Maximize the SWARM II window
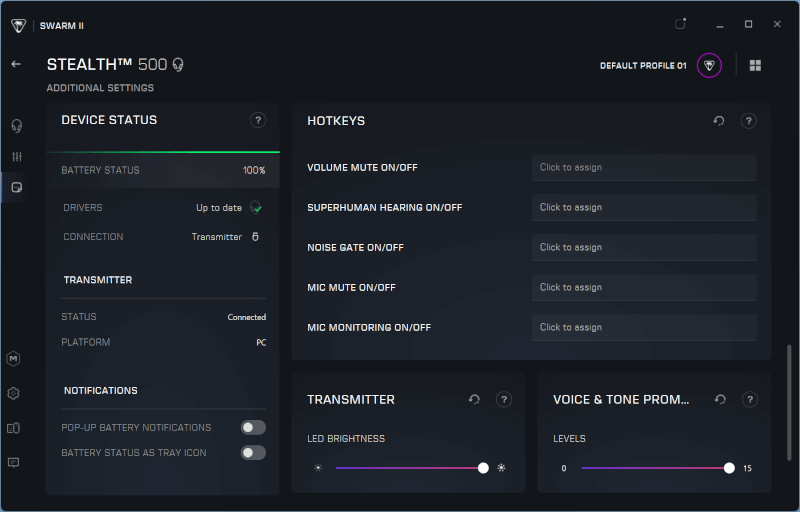This screenshot has width=800, height=512. (748, 24)
